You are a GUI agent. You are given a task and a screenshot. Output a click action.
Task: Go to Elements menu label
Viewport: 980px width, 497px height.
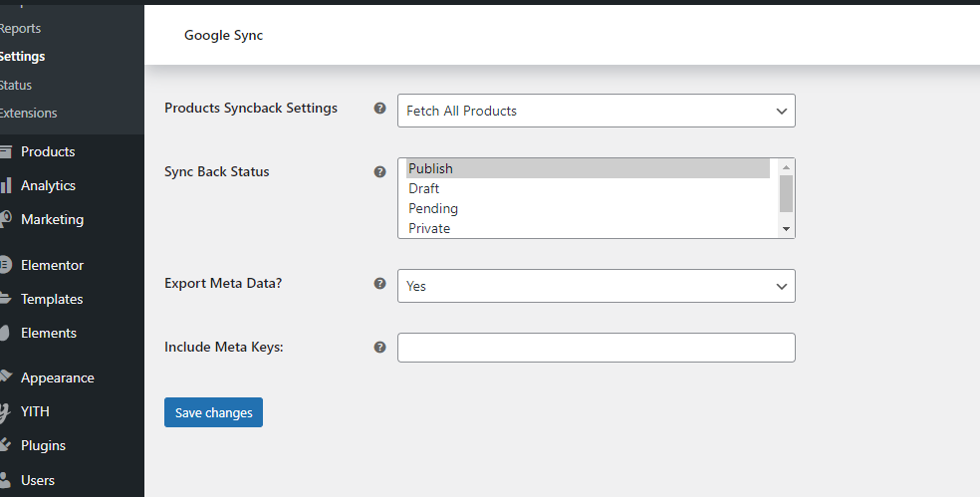click(x=49, y=333)
